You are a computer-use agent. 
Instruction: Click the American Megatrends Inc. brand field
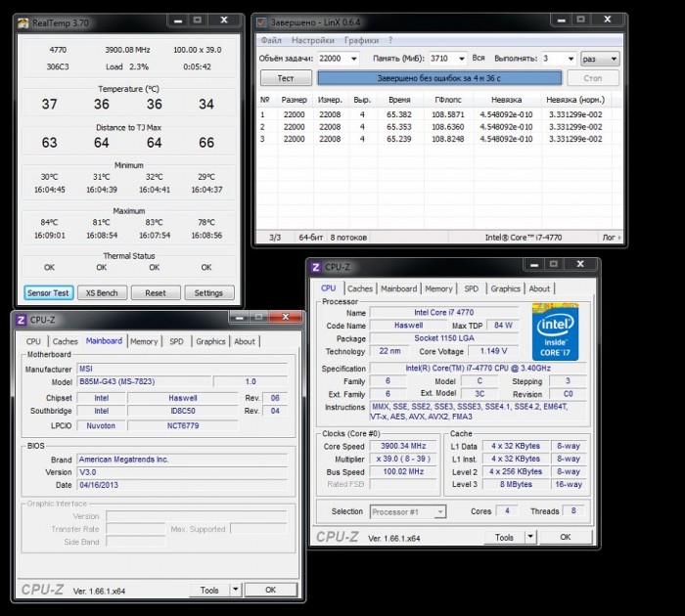182,460
